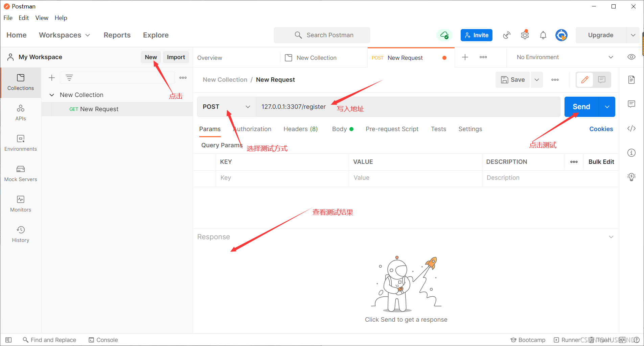Open the Monitors sidebar panel
Viewport: 644px width, 346px height.
click(x=21, y=204)
